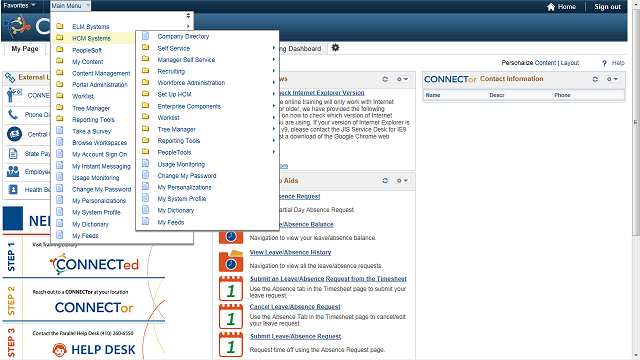Click the page vertical scrollbar
Screen dimensions: 640x360
click(636, 122)
